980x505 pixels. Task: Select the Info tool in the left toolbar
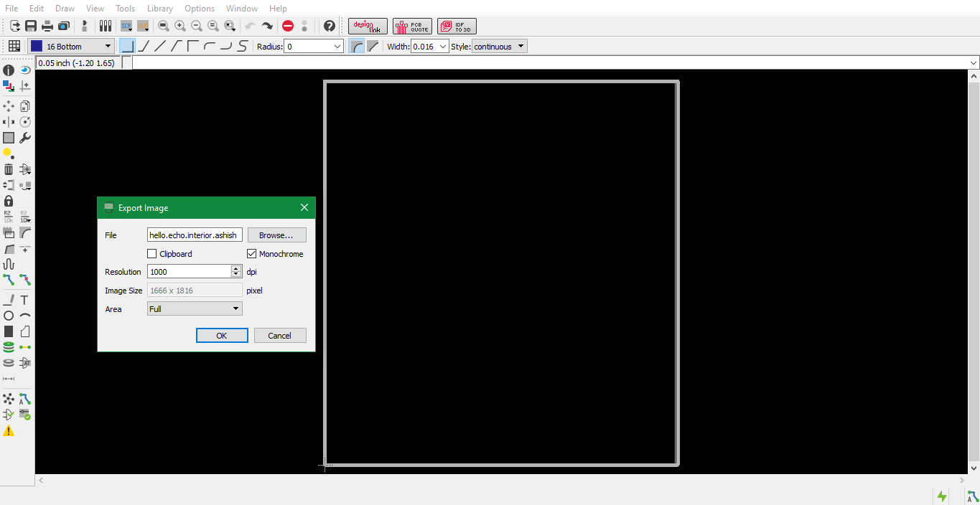(9, 70)
